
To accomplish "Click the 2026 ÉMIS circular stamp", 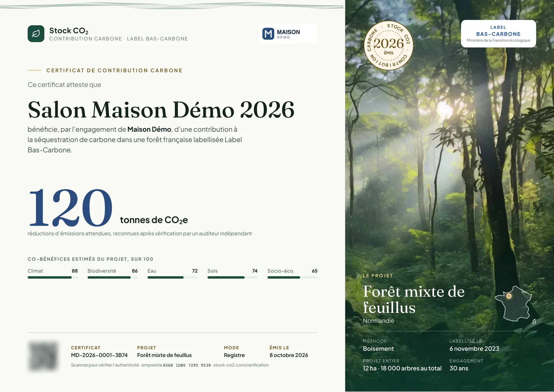I will click(x=388, y=46).
